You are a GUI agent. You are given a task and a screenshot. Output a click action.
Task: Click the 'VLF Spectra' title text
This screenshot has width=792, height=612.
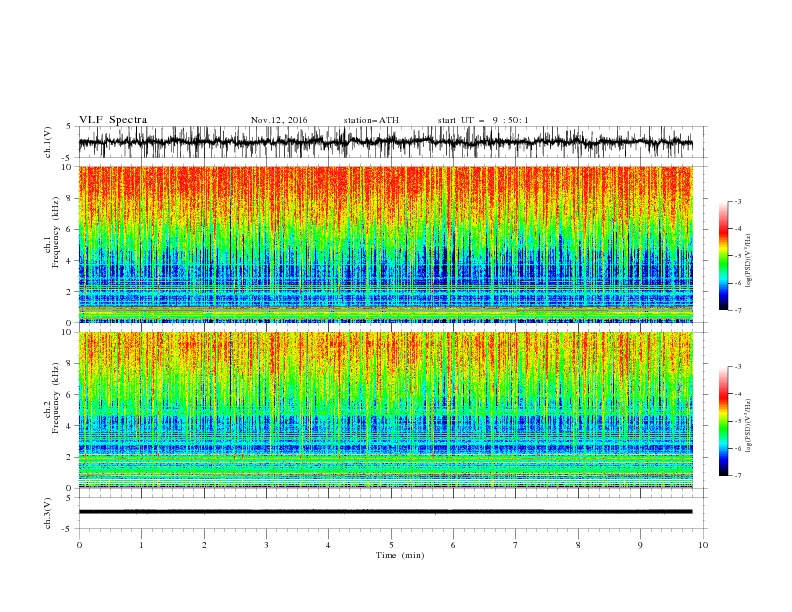coord(113,120)
